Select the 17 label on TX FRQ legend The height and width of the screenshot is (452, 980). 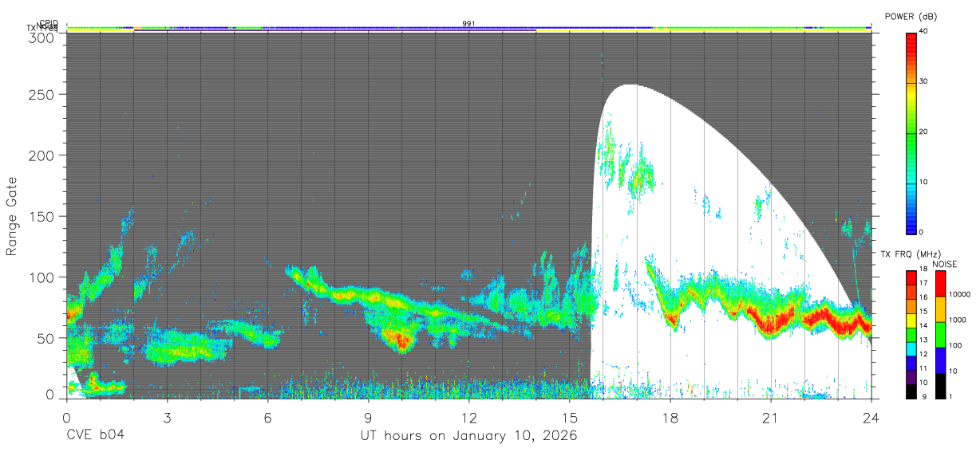click(x=924, y=283)
